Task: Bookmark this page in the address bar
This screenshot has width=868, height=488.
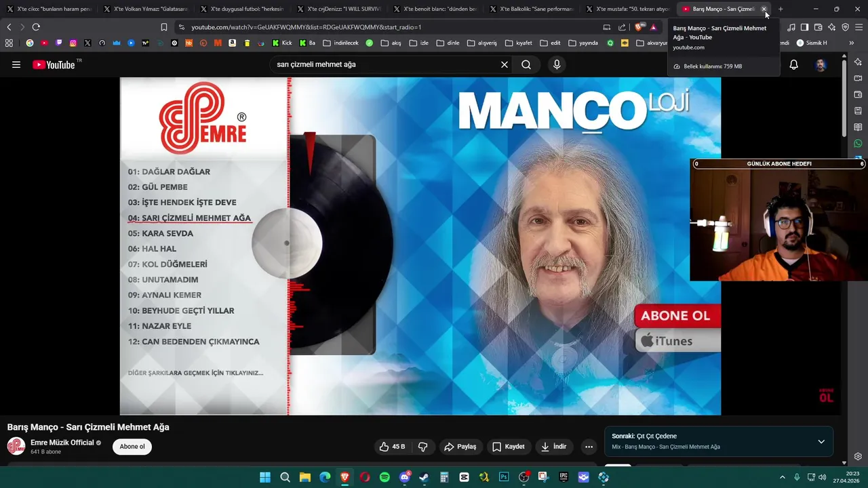Action: pyautogui.click(x=164, y=27)
